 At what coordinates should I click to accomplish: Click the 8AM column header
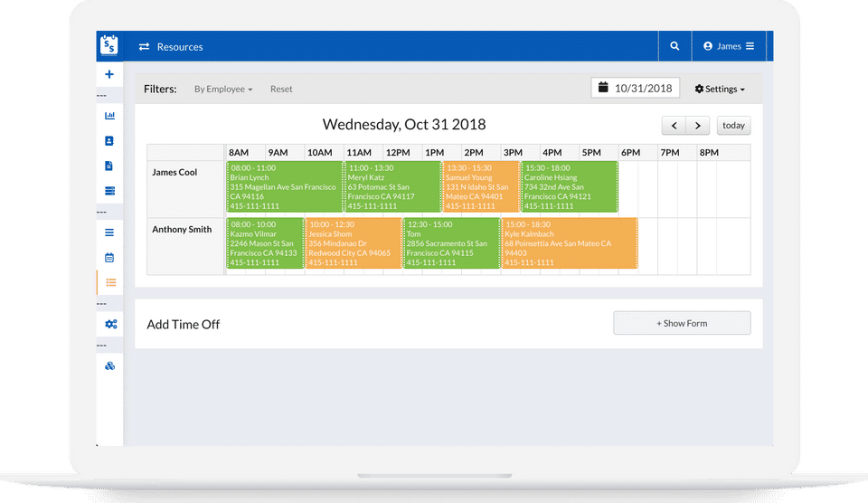(239, 152)
